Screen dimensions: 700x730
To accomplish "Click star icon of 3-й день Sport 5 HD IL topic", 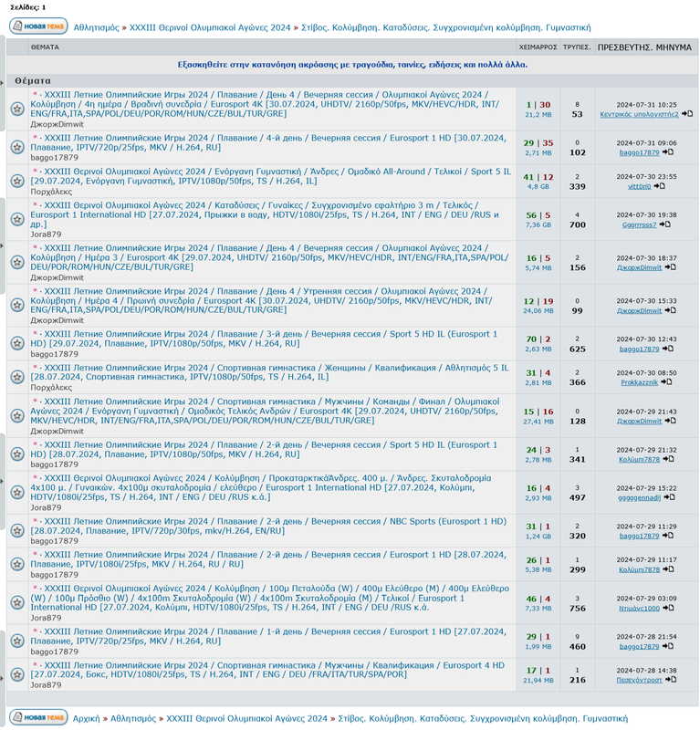I will click(x=17, y=344).
